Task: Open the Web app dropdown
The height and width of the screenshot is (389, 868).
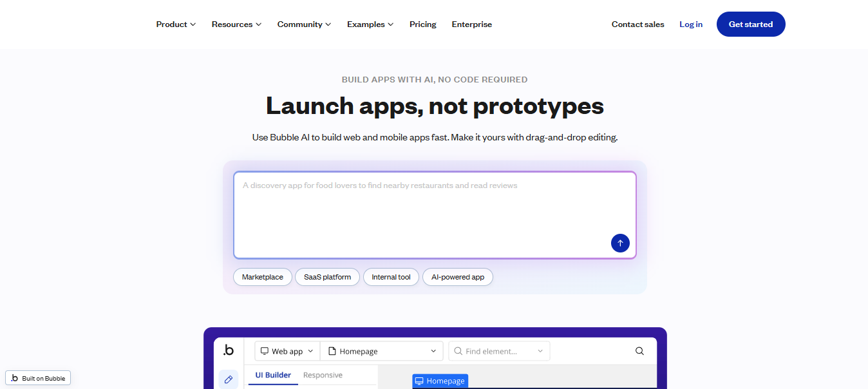Action: [287, 351]
